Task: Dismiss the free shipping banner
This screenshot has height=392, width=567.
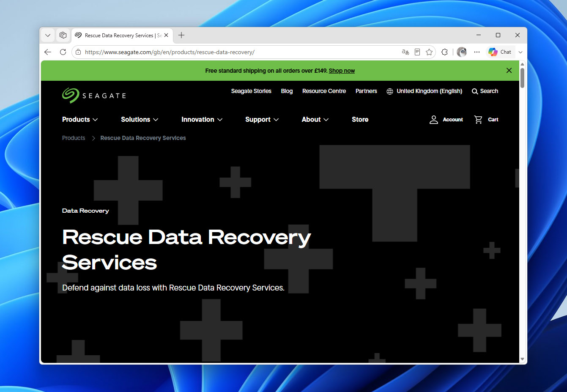Action: tap(509, 71)
